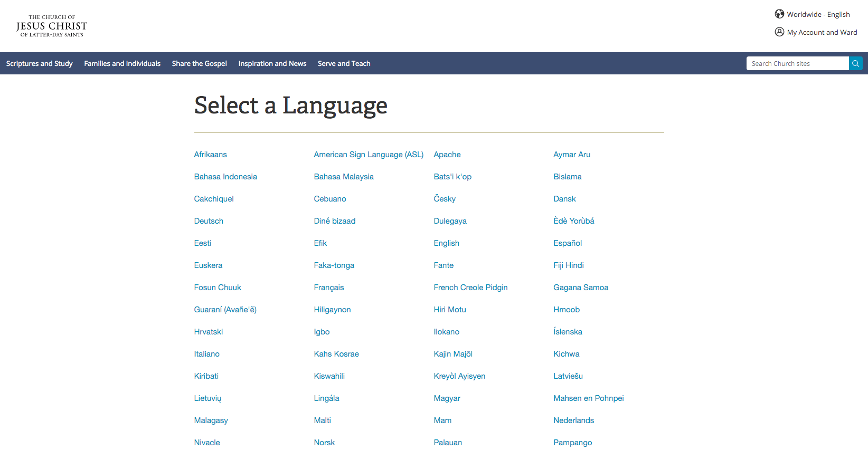This screenshot has width=868, height=460.
Task: Select Eesti language
Action: 203,243
